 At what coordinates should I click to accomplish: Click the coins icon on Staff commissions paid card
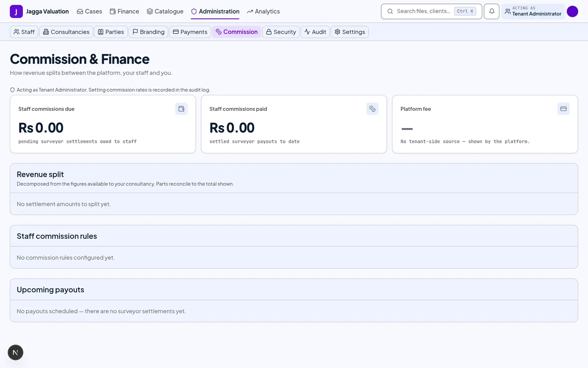pyautogui.click(x=372, y=109)
